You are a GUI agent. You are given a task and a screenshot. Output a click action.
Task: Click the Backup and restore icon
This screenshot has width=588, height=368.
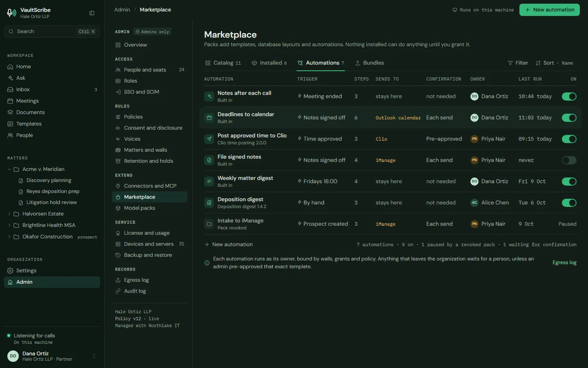(118, 255)
